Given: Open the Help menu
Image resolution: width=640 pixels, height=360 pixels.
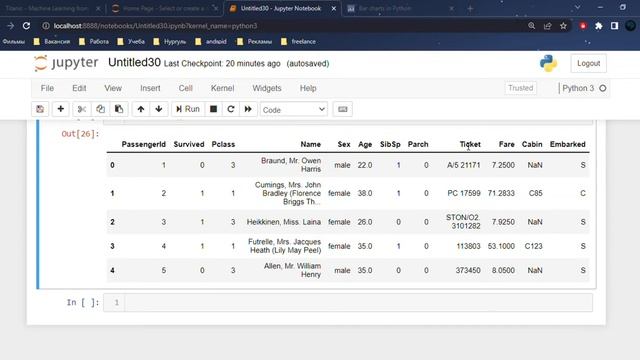Looking at the screenshot, I should point(308,88).
